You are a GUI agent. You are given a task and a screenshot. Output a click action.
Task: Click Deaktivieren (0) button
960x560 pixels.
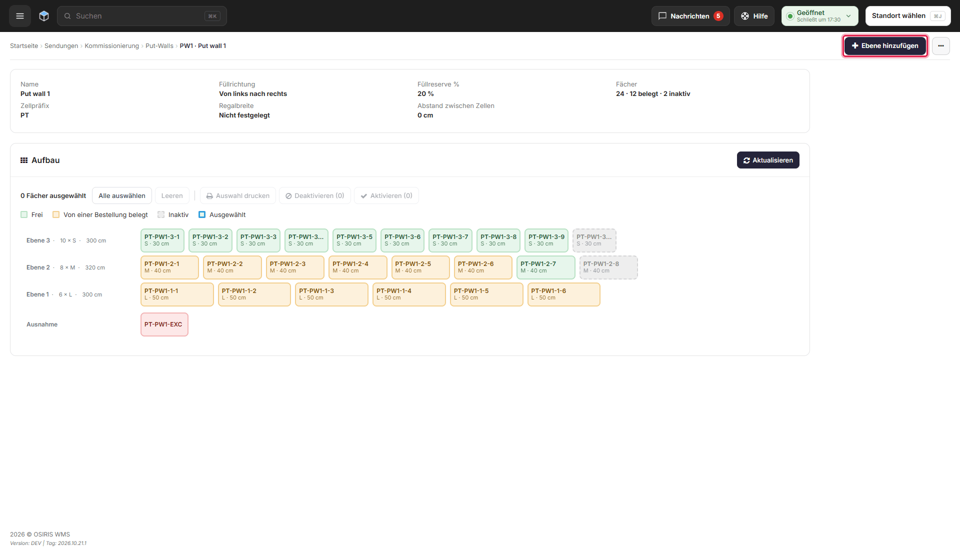315,196
